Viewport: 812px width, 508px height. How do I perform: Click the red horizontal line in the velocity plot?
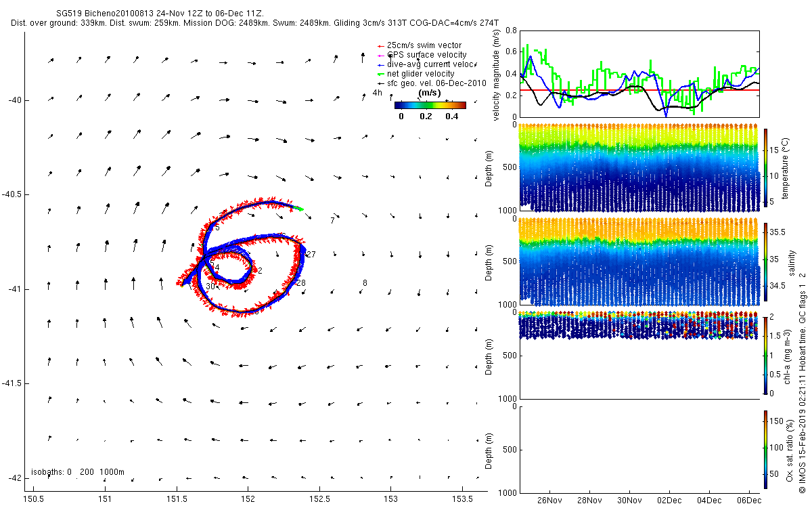click(639, 89)
